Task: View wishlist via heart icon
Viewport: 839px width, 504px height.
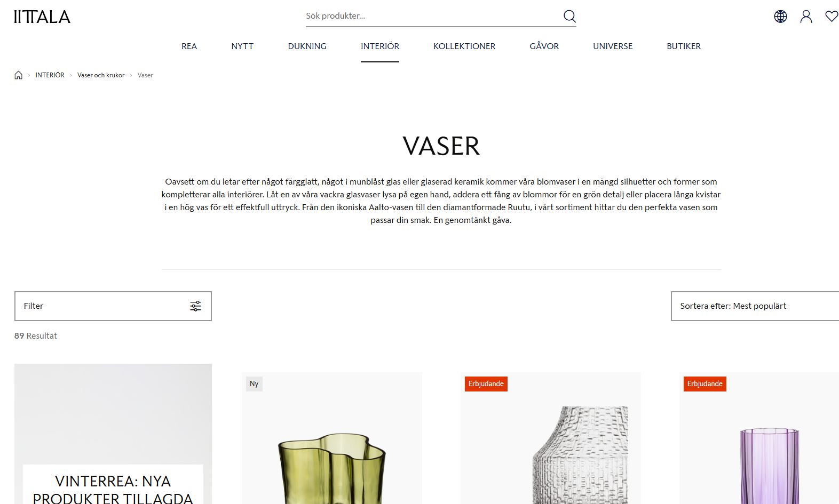Action: (x=832, y=17)
